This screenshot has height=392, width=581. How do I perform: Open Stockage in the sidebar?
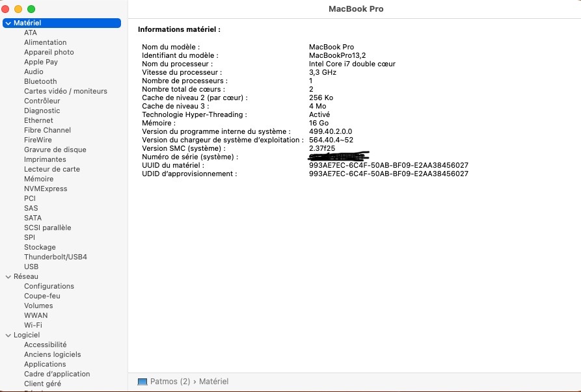point(40,247)
